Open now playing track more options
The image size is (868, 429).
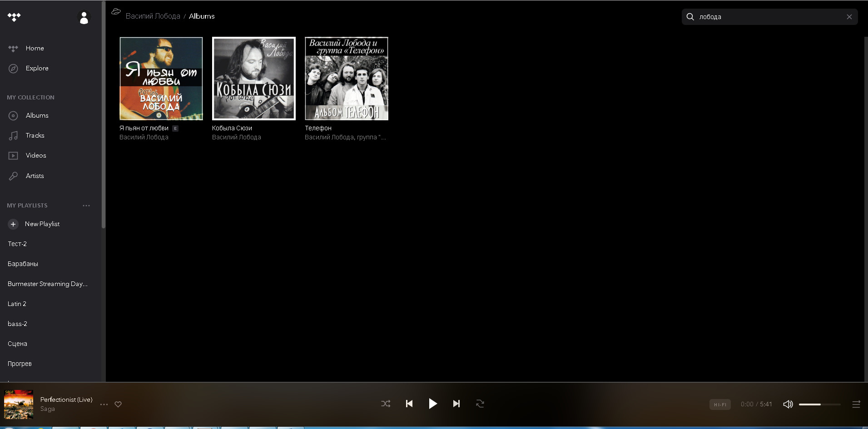tap(104, 404)
